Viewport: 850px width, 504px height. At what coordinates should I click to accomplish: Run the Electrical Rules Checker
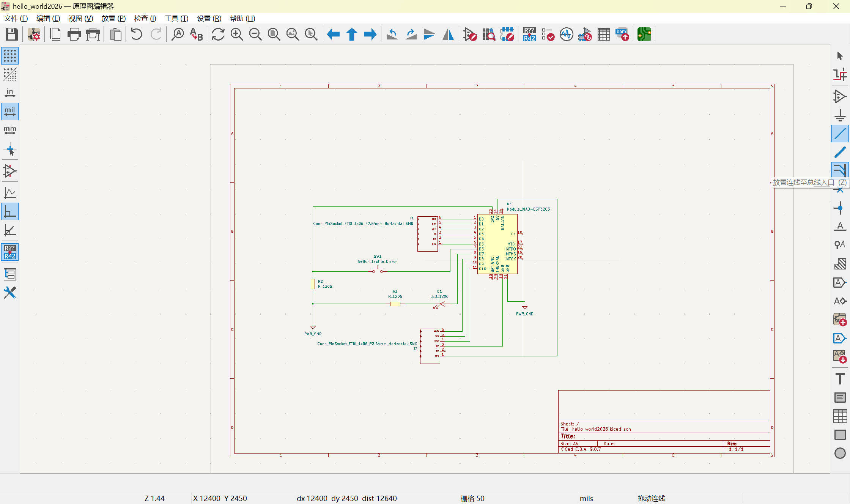point(548,34)
